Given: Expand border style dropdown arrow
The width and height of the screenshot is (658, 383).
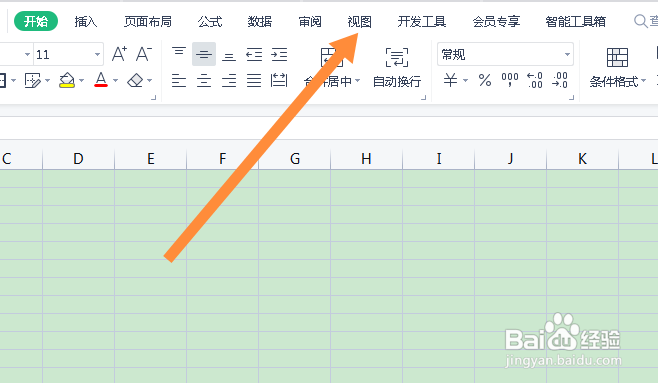Looking at the screenshot, I should [14, 80].
